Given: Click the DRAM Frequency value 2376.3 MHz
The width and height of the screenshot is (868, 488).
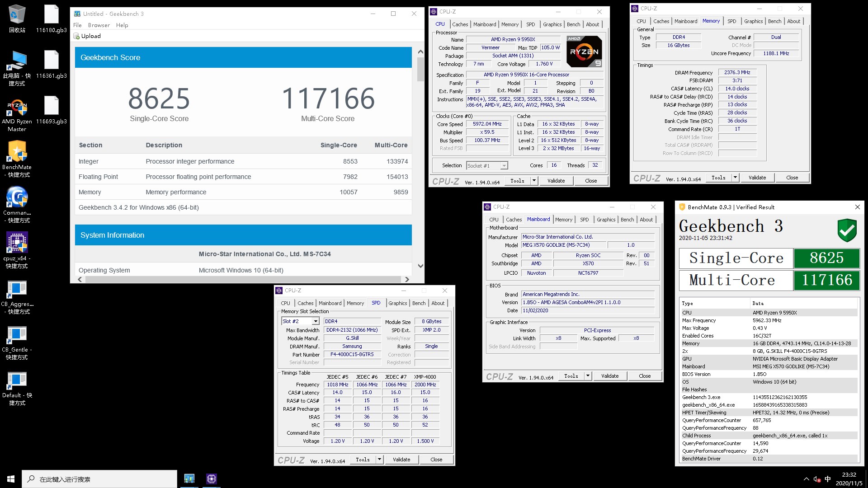Looking at the screenshot, I should tap(737, 72).
